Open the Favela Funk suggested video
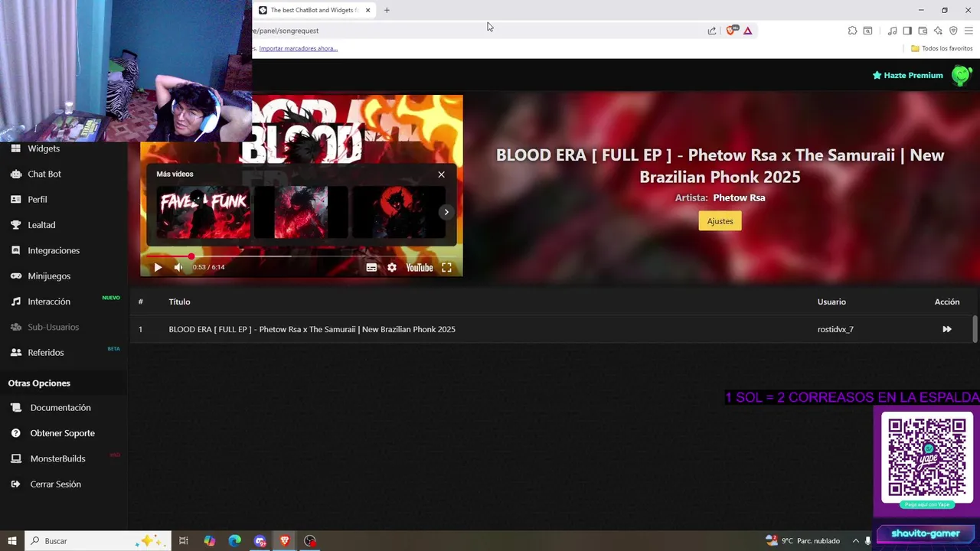Image resolution: width=980 pixels, height=551 pixels. click(204, 212)
